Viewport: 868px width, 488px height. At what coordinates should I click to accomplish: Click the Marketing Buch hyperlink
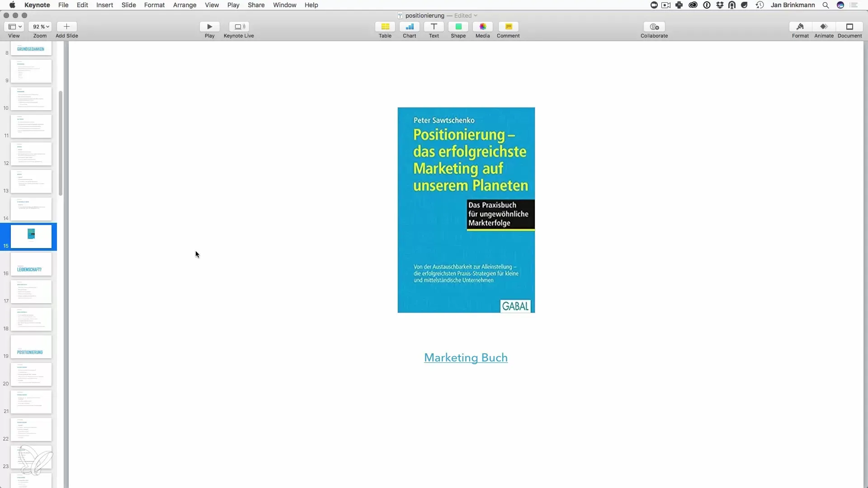466,357
